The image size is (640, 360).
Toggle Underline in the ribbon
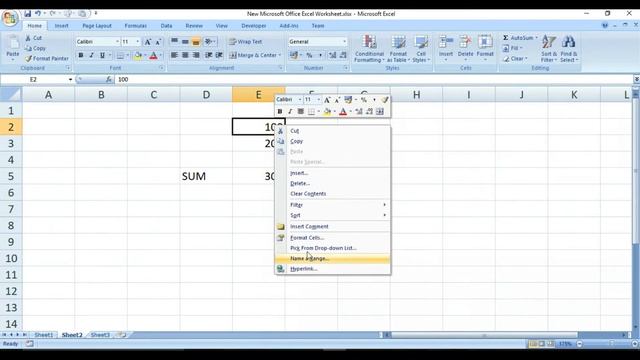(102, 55)
